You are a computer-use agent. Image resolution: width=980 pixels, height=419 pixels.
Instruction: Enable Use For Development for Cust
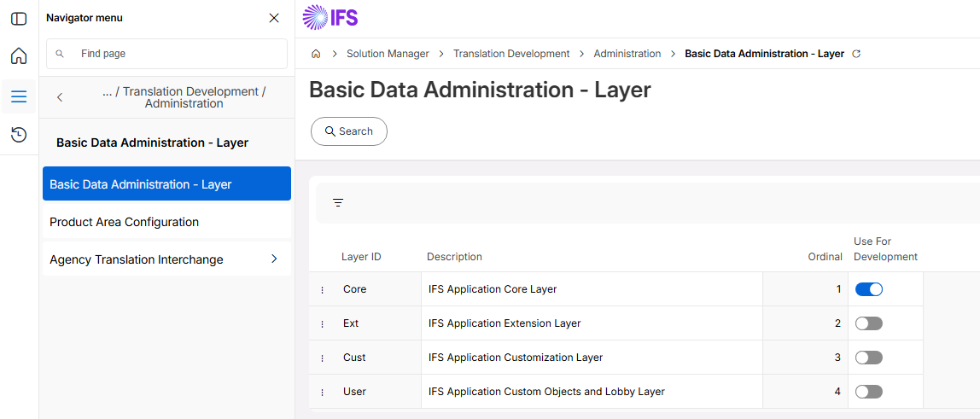(x=869, y=358)
